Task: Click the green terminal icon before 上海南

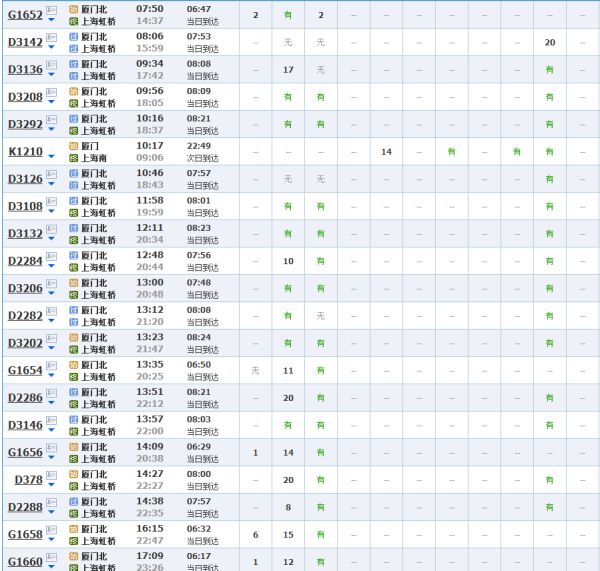Action: pos(73,158)
